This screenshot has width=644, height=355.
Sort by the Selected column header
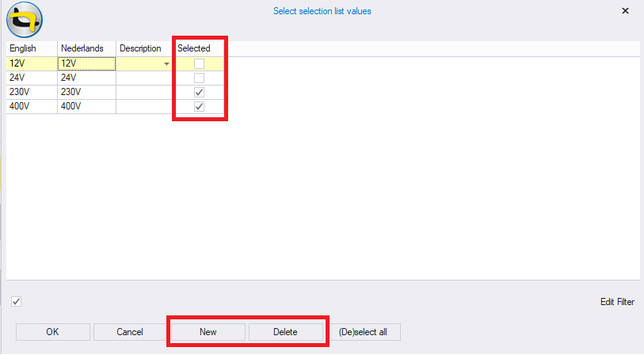[x=199, y=48]
